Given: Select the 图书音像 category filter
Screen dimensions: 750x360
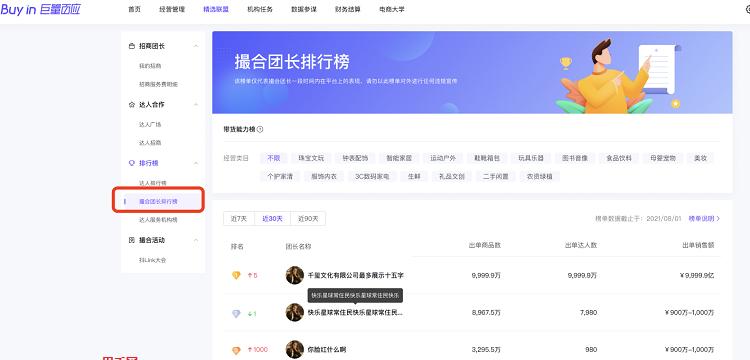Looking at the screenshot, I should point(575,158).
